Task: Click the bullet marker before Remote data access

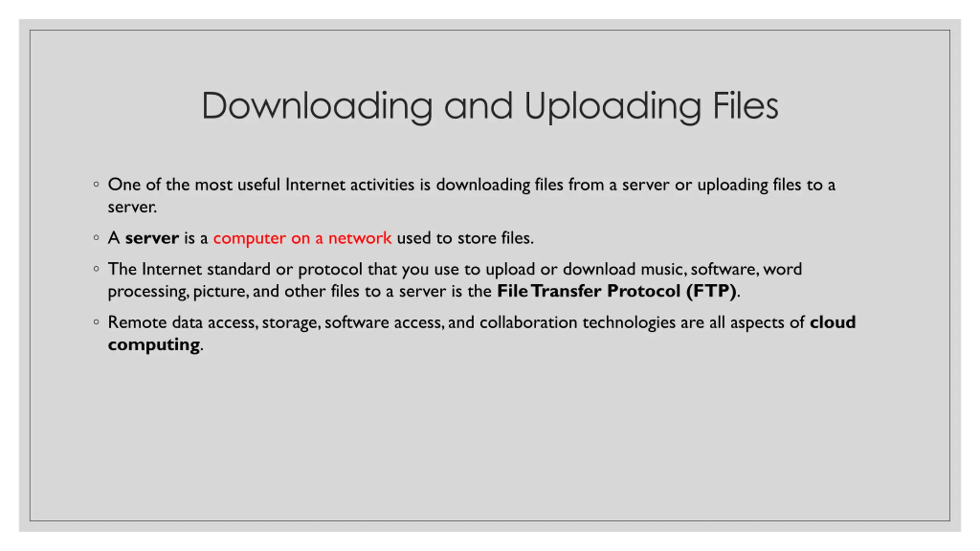Action: point(96,322)
